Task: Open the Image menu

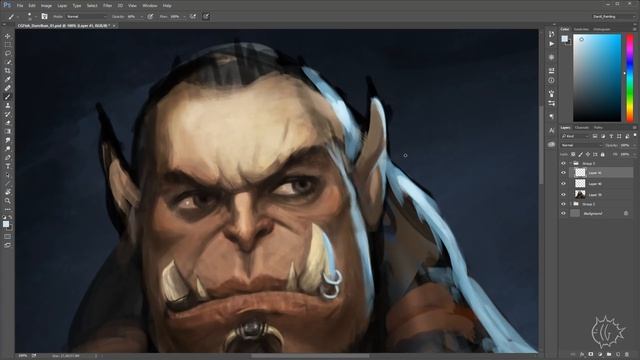Action: click(46, 6)
